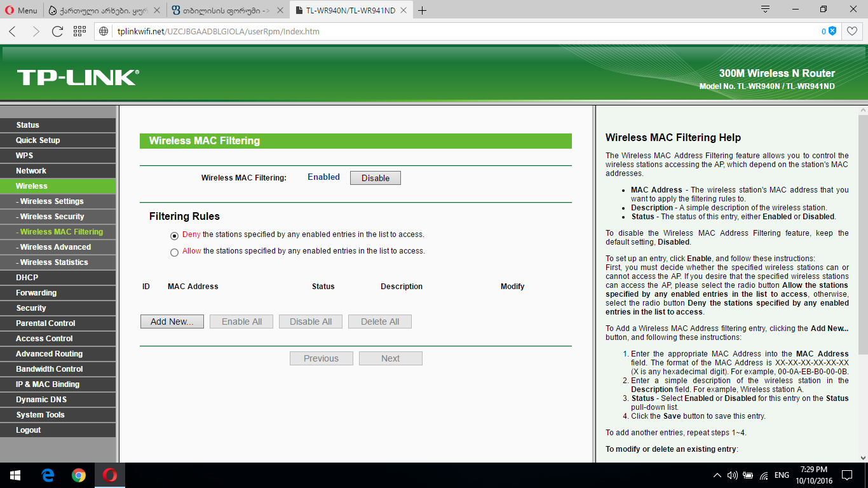Open the DHCP menu section
Image resolution: width=868 pixels, height=488 pixels.
click(x=58, y=278)
